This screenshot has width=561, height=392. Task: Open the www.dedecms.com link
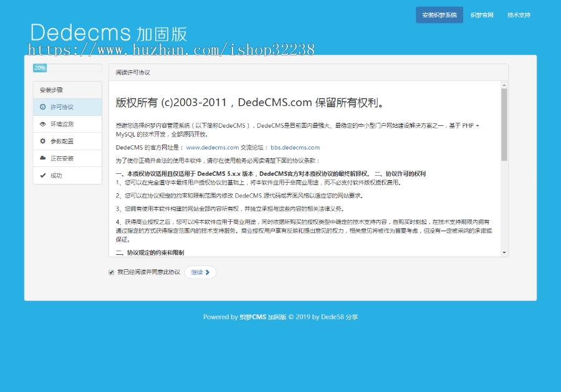[x=213, y=147]
